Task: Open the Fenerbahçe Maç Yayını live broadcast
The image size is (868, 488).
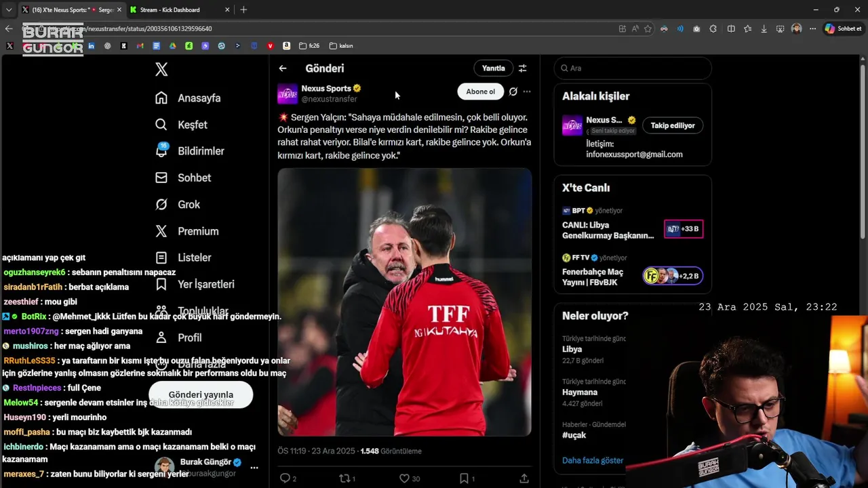Action: click(x=593, y=277)
